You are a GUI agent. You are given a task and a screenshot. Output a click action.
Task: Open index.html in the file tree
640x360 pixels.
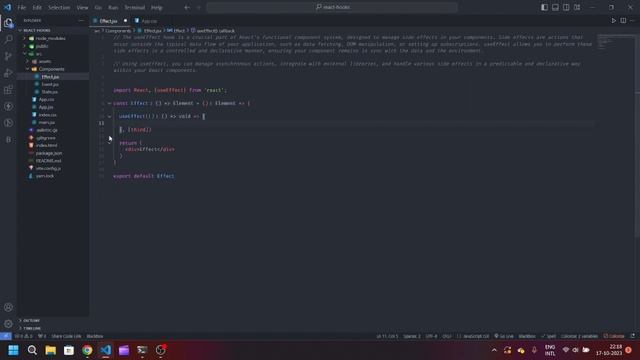click(47, 145)
